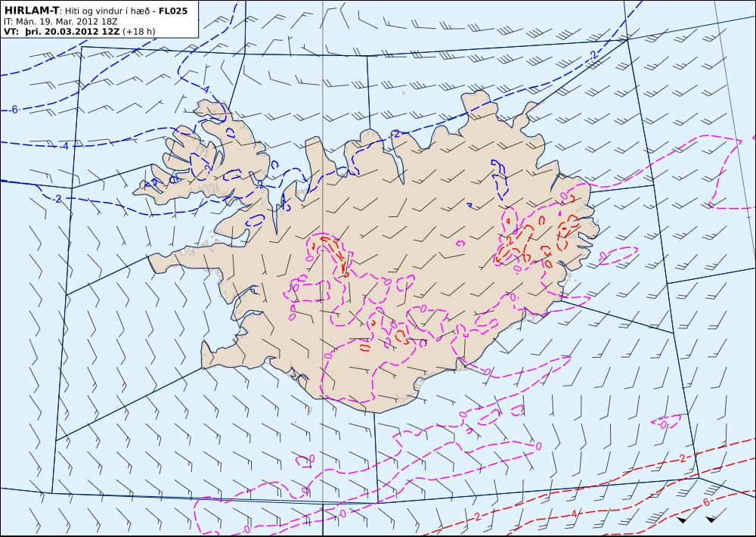Click the red "6" isotherm label
This screenshot has height=537, width=756.
(706, 502)
